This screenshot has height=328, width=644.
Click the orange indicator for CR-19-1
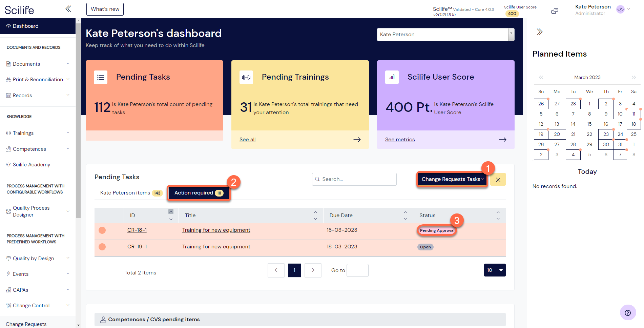coord(102,247)
